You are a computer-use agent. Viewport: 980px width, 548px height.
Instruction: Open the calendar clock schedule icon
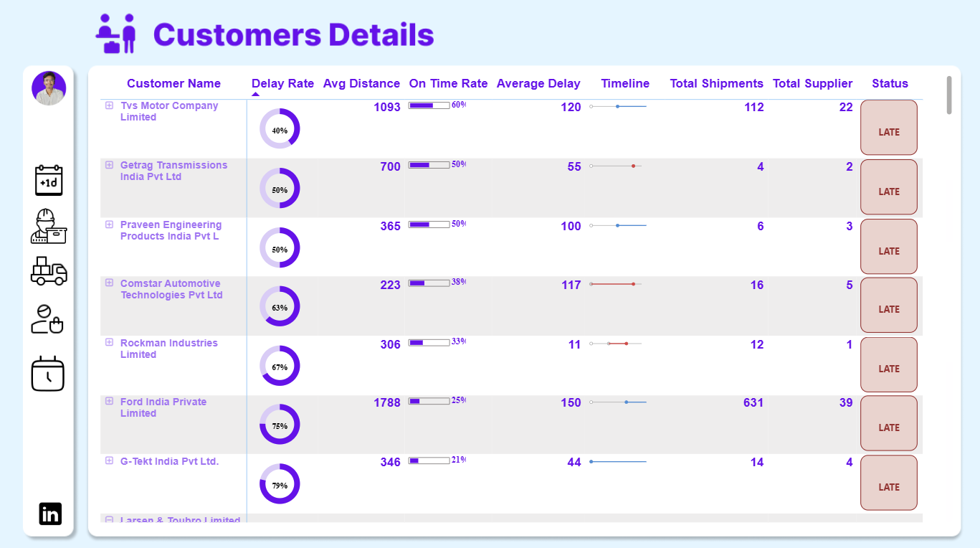pyautogui.click(x=48, y=373)
